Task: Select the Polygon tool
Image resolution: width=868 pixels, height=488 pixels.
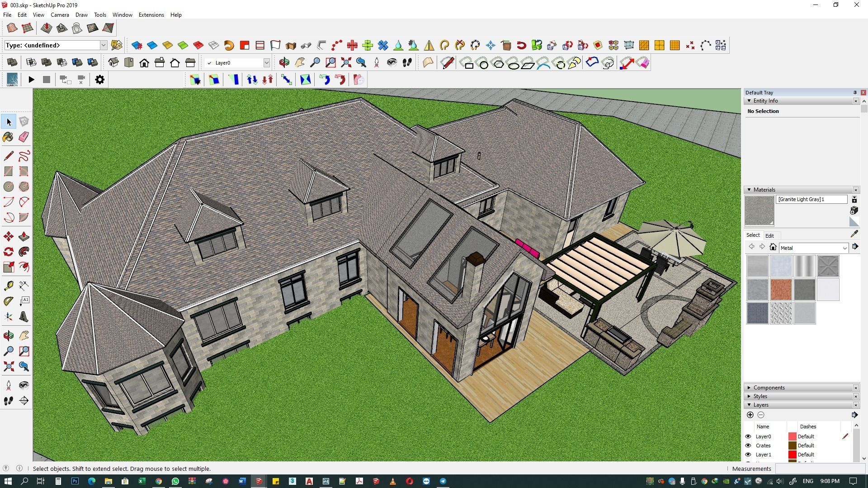Action: pyautogui.click(x=24, y=187)
